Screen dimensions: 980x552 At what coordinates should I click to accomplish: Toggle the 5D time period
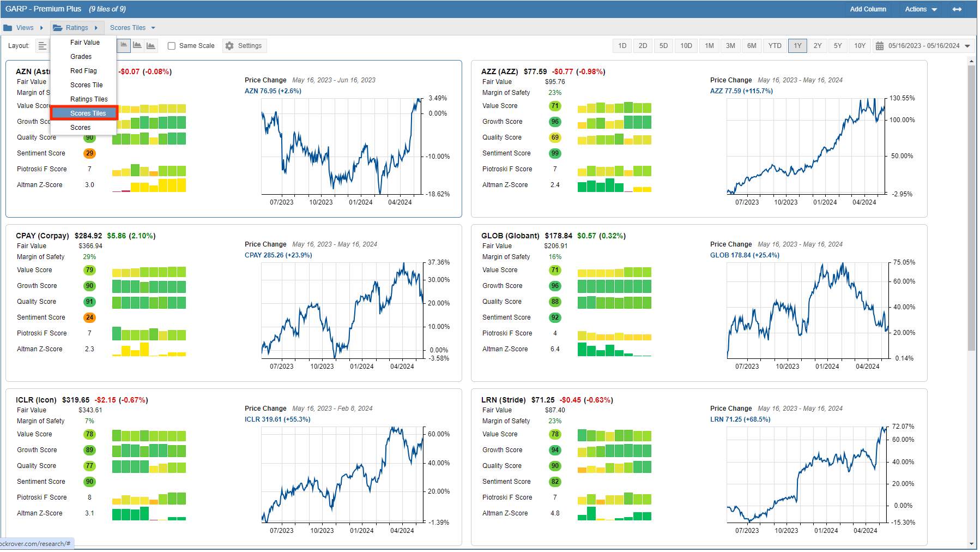click(663, 46)
